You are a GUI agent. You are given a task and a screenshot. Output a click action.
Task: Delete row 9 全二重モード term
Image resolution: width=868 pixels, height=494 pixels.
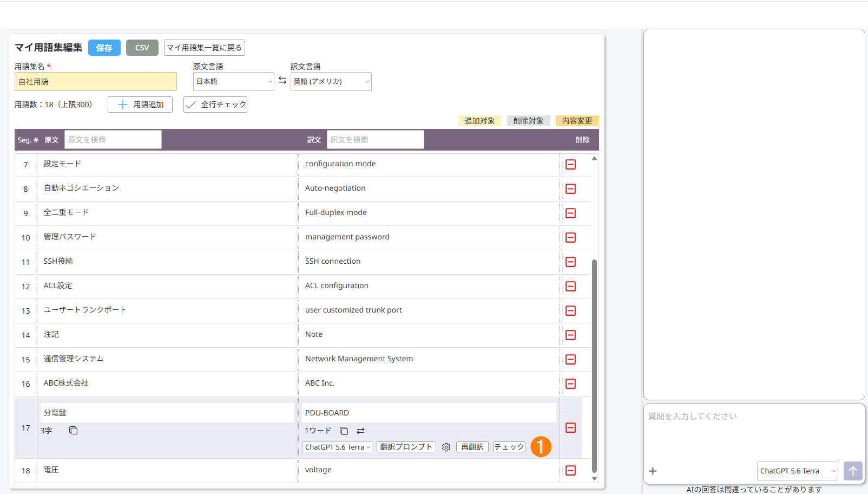coord(570,213)
